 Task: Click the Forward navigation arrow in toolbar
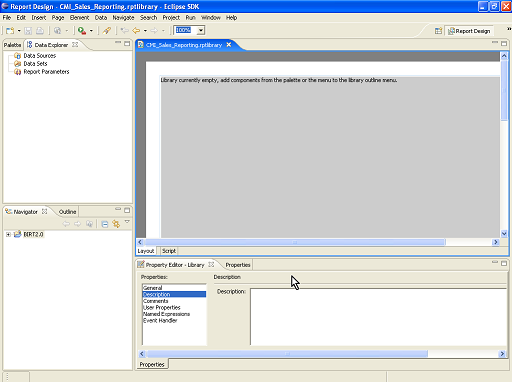tap(154, 31)
